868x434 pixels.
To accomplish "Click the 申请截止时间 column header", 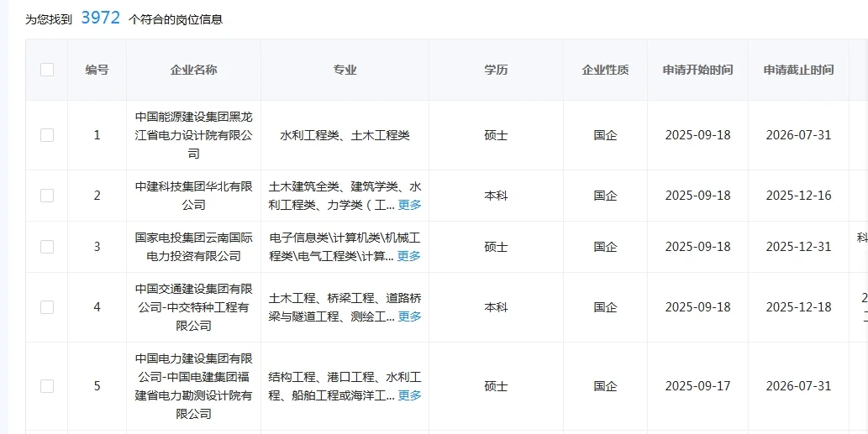I will tap(799, 70).
